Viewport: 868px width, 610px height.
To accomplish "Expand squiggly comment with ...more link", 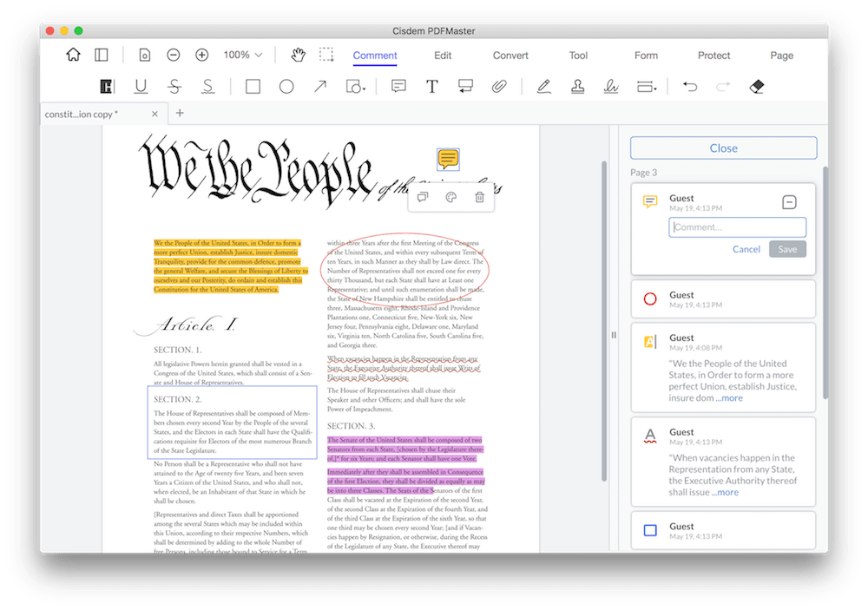I will (x=725, y=492).
